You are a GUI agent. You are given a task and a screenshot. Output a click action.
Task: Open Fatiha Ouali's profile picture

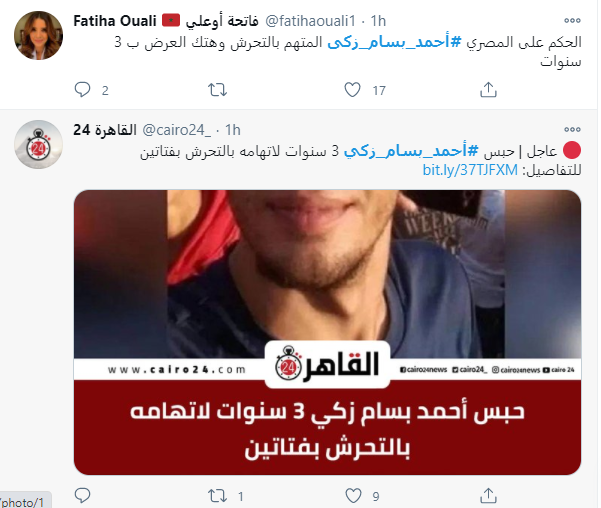point(38,35)
